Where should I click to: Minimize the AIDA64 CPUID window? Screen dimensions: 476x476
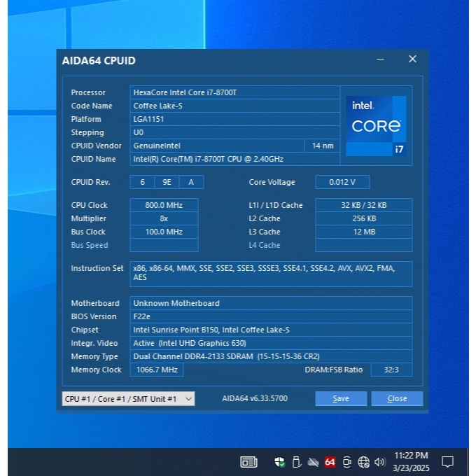381,60
